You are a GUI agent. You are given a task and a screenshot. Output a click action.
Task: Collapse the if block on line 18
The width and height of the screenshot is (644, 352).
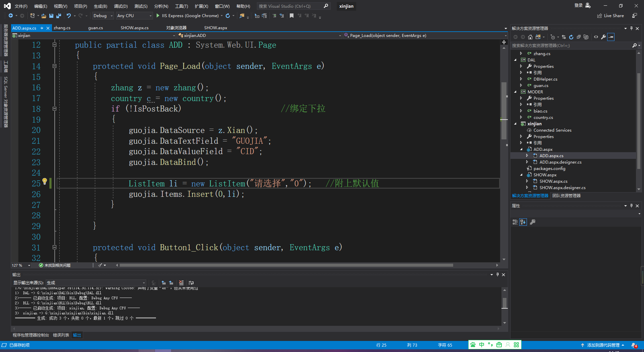(54, 109)
